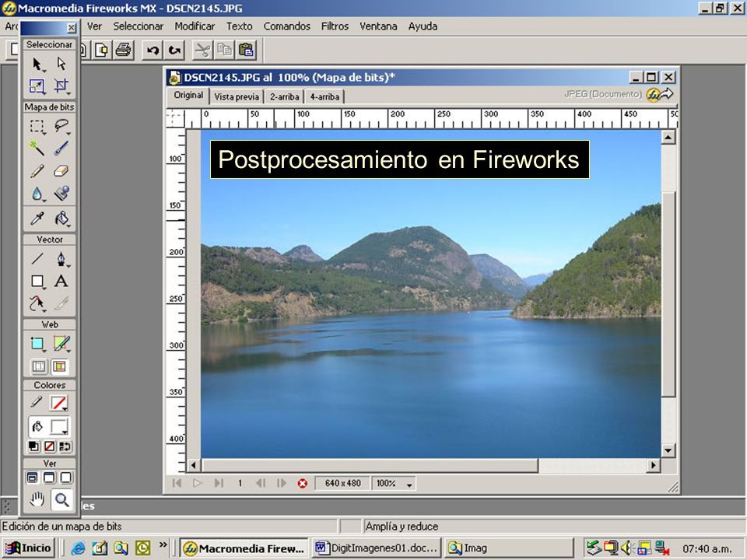The width and height of the screenshot is (747, 560).
Task: Click the document scroll right arrow
Action: tap(653, 465)
